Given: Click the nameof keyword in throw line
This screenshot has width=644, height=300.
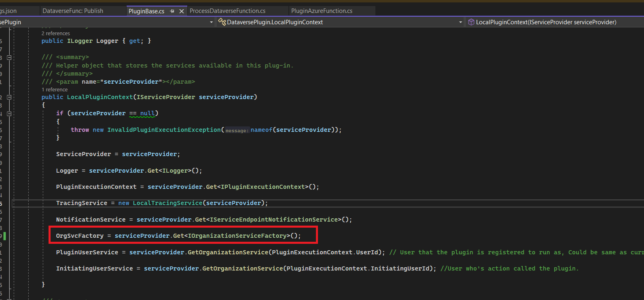Looking at the screenshot, I should [x=261, y=130].
